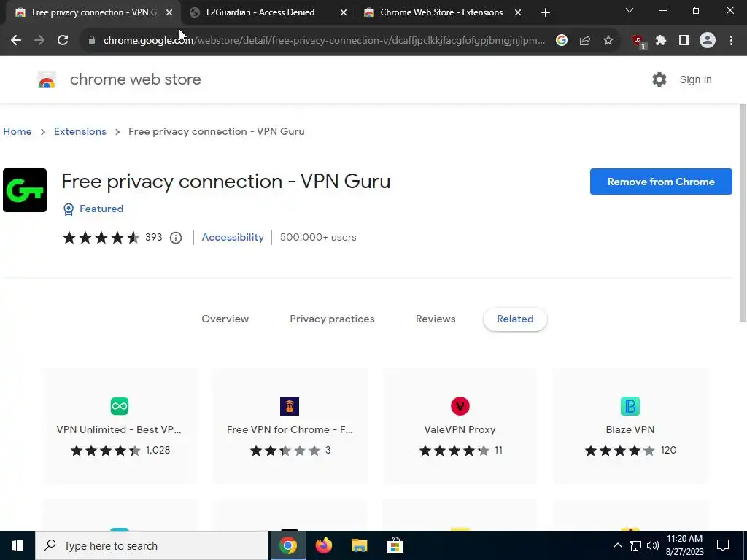
Task: Click the 393 ratings star row
Action: [x=101, y=238]
